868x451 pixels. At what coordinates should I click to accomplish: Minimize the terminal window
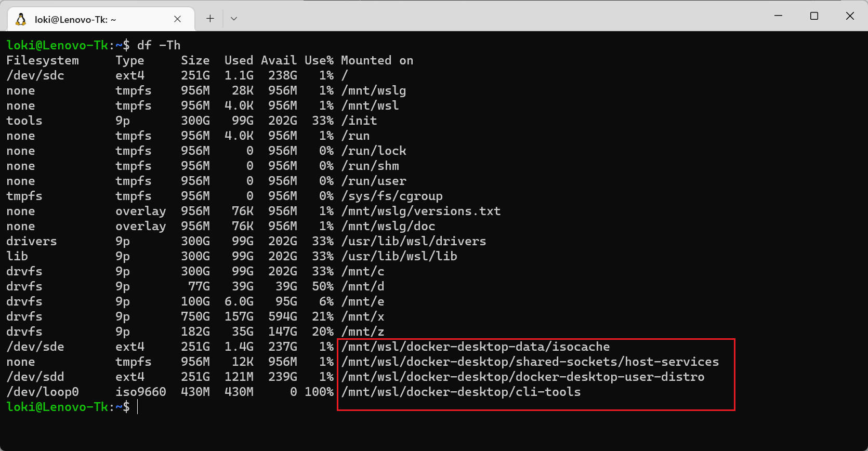[x=778, y=16]
